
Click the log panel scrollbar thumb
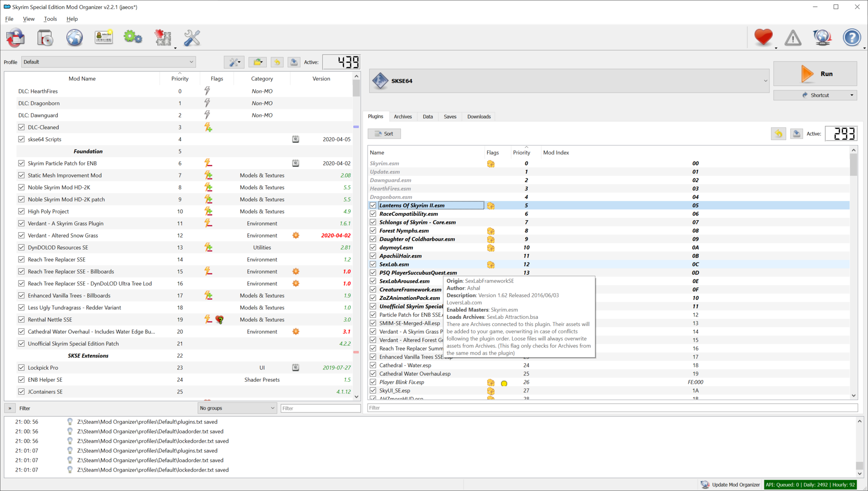point(859,466)
